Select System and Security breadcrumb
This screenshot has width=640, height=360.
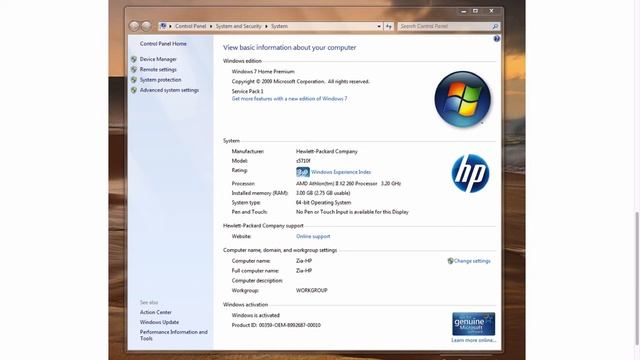(x=238, y=26)
